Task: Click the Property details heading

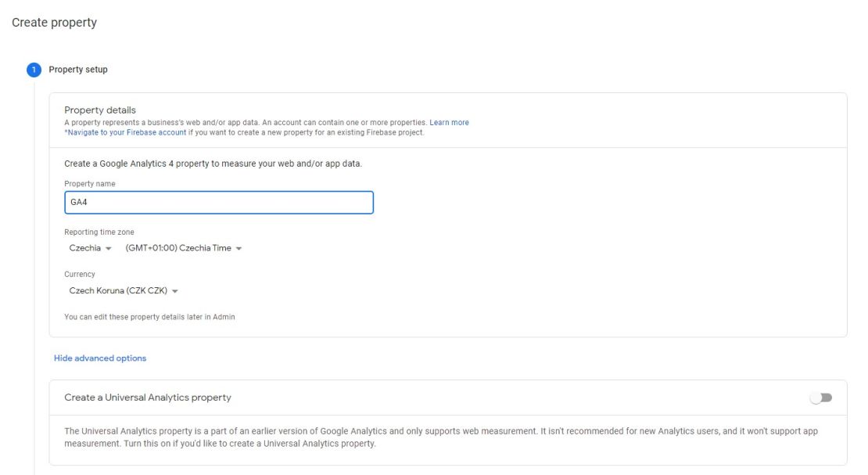Action: [x=100, y=110]
